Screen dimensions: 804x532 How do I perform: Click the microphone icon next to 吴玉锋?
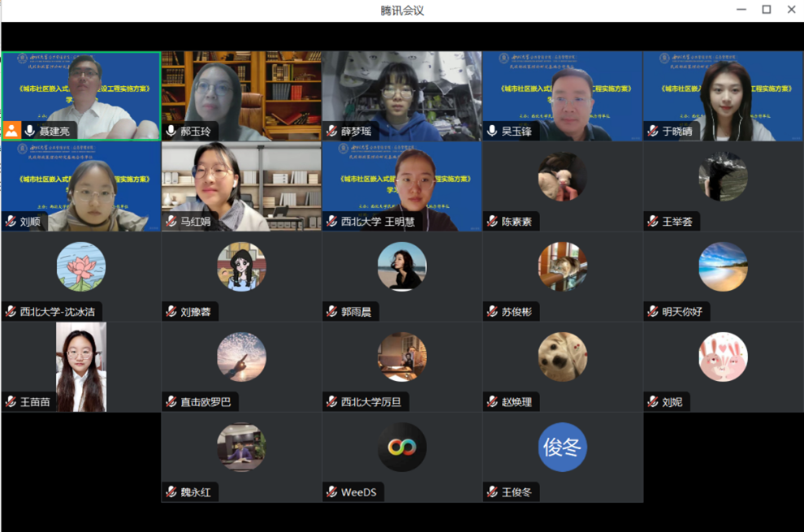point(492,131)
